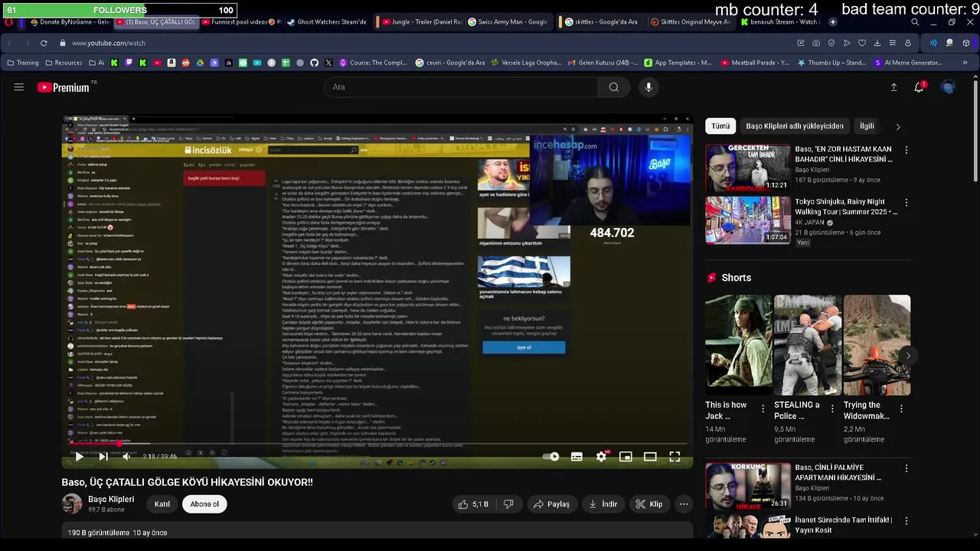Enter full screen mode
980x551 pixels.
(675, 456)
